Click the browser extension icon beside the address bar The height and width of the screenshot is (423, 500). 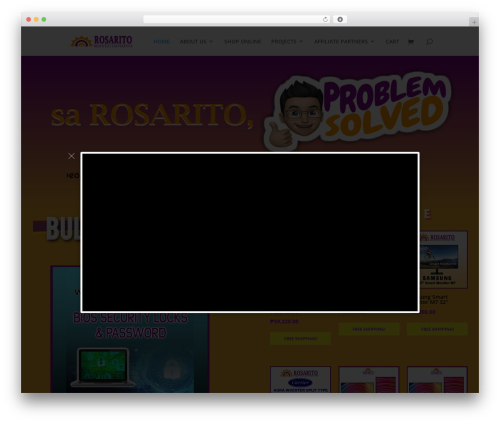click(x=340, y=19)
